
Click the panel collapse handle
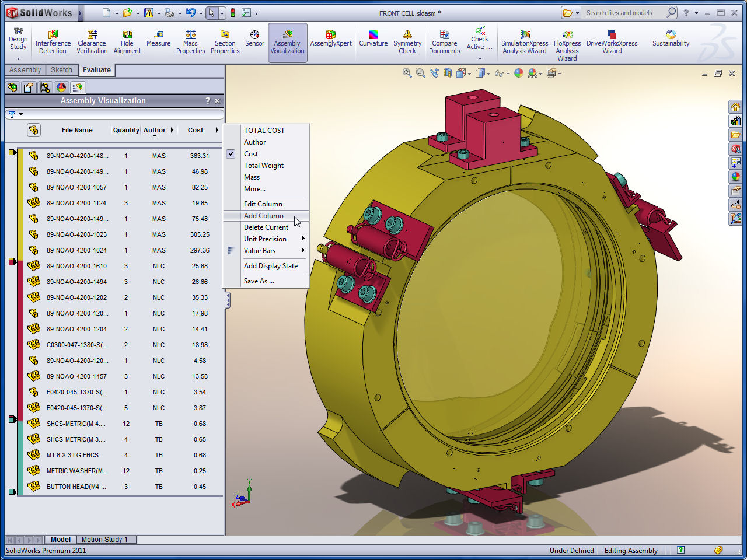228,300
